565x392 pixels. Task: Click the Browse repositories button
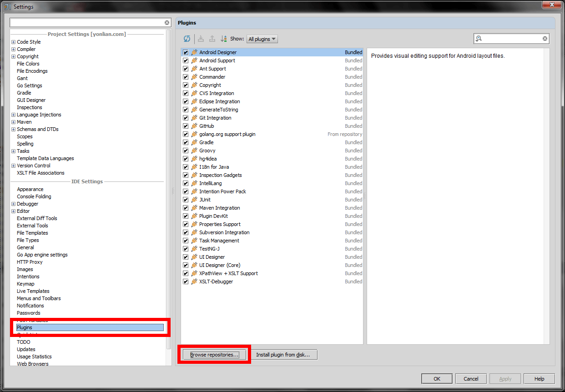point(214,355)
